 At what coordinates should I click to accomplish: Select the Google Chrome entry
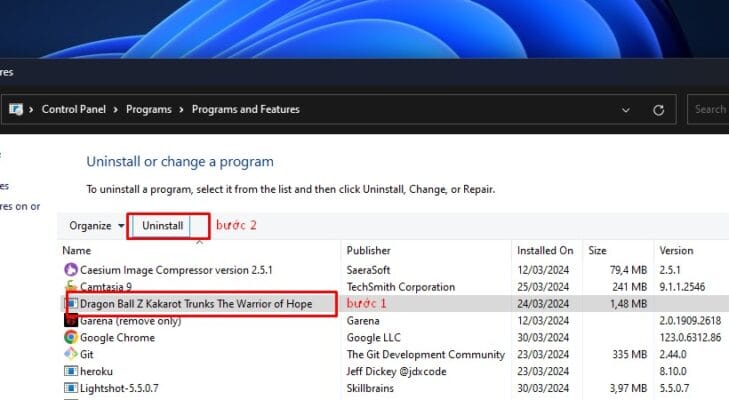117,337
